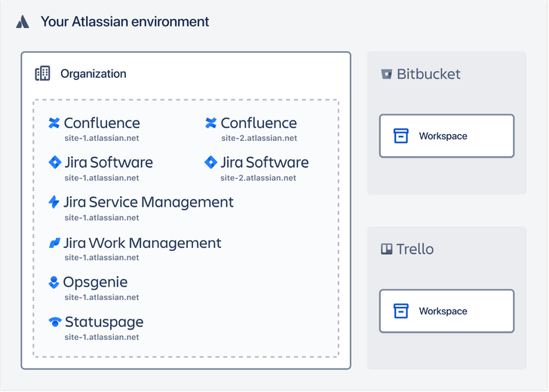Click the Trello board icon
Screen dimensions: 549x392
(387, 250)
